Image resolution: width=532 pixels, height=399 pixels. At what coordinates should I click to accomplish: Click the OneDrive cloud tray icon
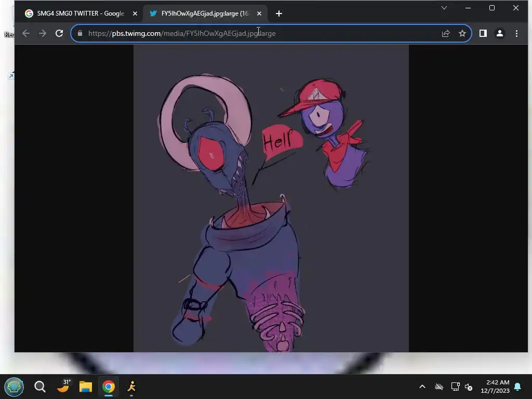pos(439,387)
